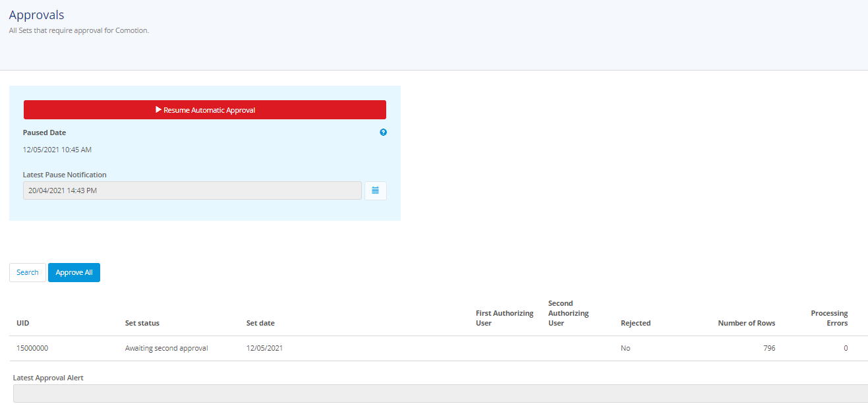This screenshot has height=410, width=868.
Task: Select the Awaiting second approval status cell
Action: (x=167, y=348)
